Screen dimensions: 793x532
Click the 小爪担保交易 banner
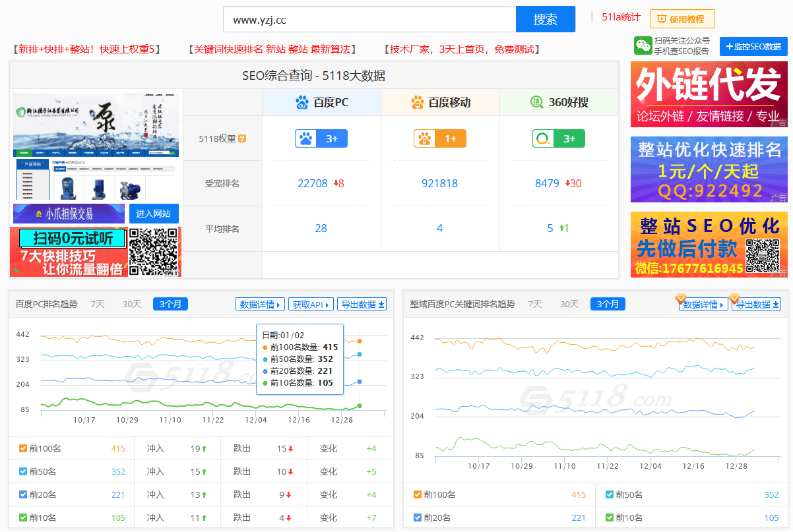click(x=69, y=214)
